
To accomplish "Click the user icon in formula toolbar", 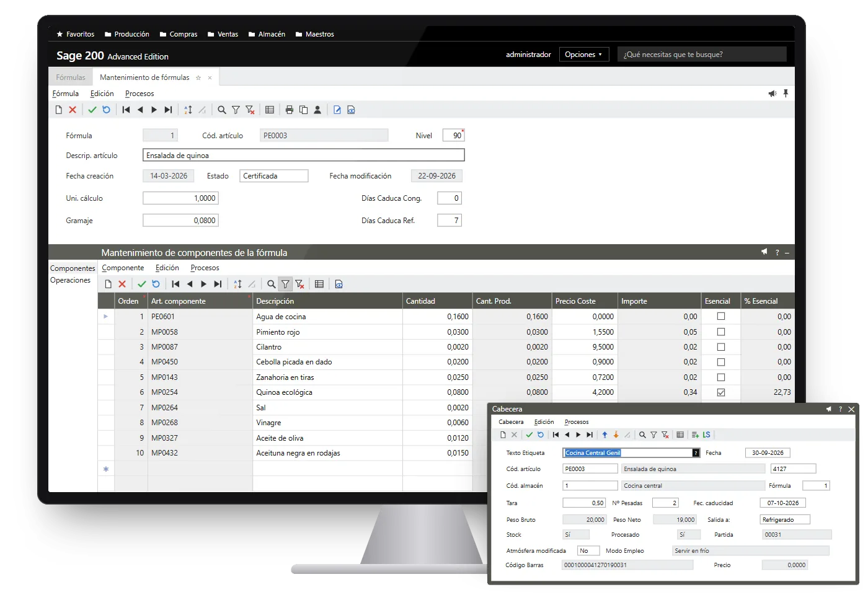I will [317, 110].
